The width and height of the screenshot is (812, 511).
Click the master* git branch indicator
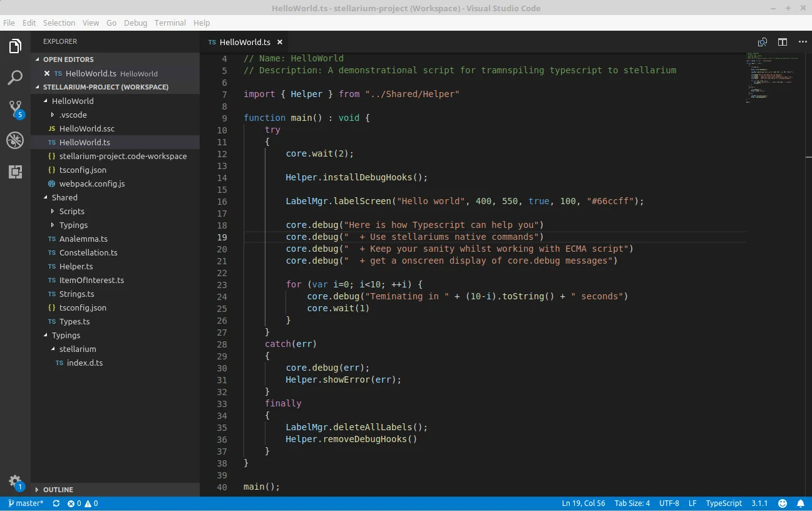pos(26,503)
